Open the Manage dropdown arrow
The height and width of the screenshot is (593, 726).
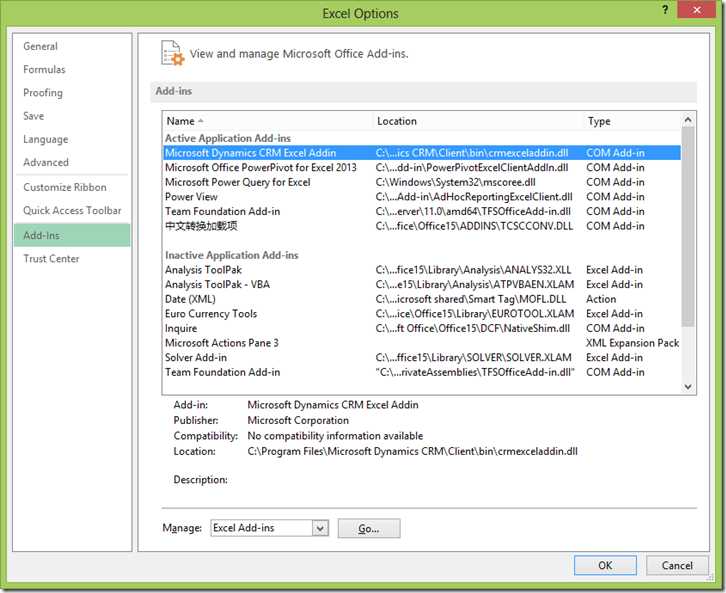click(320, 528)
